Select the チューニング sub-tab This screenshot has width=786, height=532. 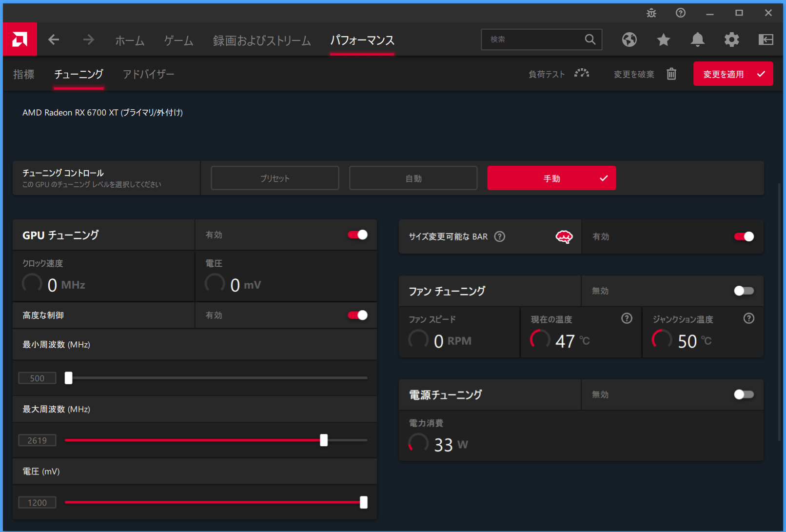click(79, 74)
